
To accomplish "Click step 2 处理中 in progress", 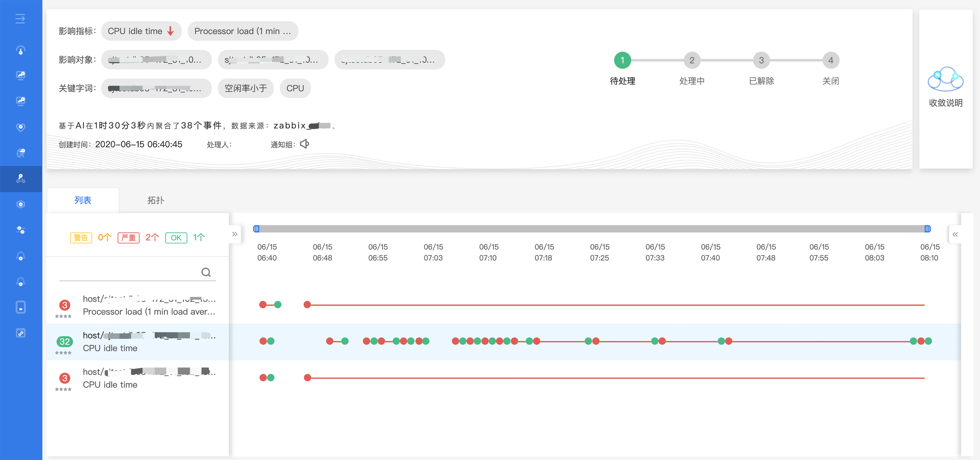I will click(x=692, y=60).
